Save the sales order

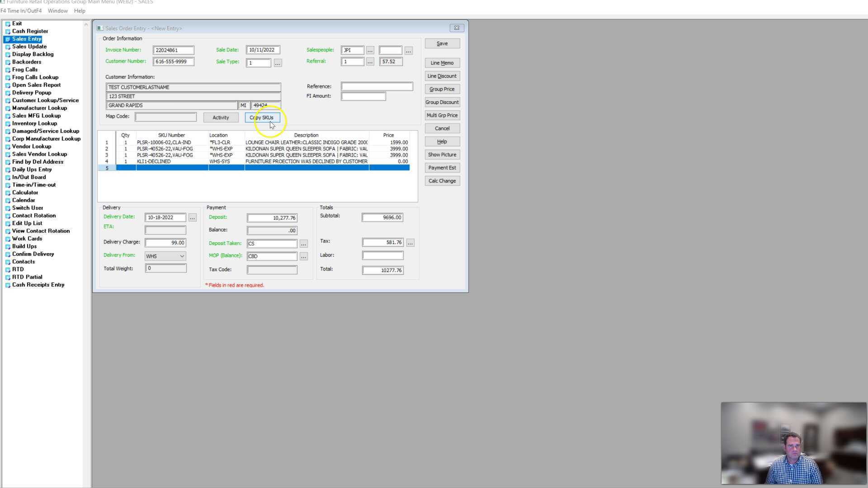442,43
